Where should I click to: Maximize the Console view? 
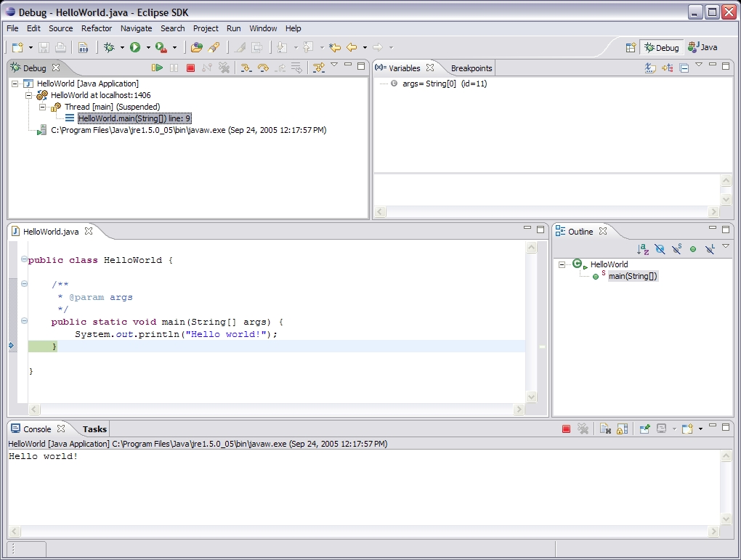click(726, 427)
